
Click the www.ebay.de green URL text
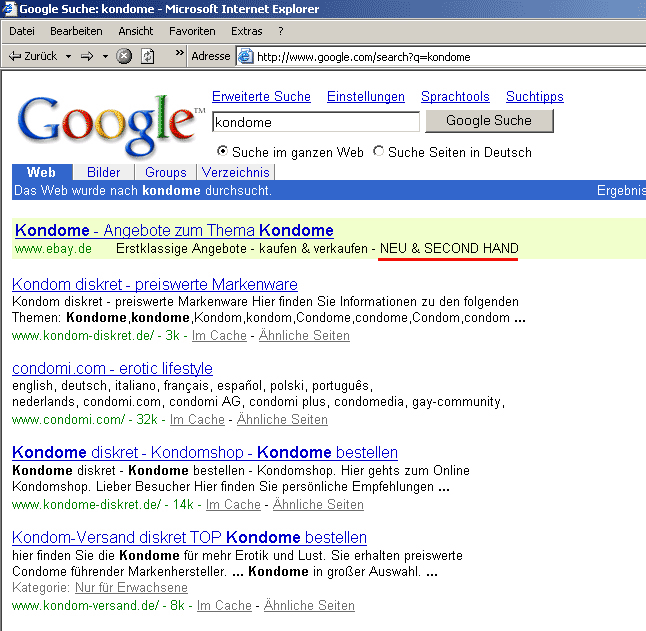[x=54, y=249]
